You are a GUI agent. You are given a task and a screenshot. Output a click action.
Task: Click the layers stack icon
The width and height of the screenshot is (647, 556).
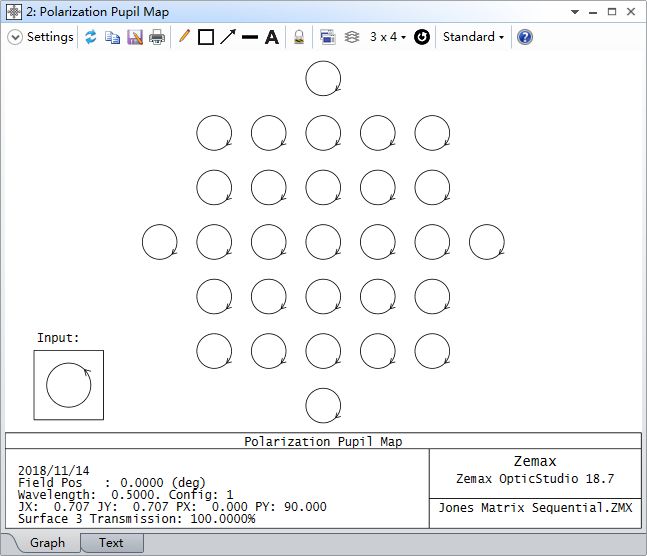point(352,37)
